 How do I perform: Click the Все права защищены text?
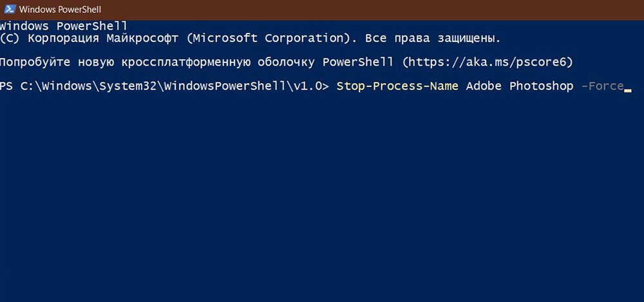click(431, 39)
